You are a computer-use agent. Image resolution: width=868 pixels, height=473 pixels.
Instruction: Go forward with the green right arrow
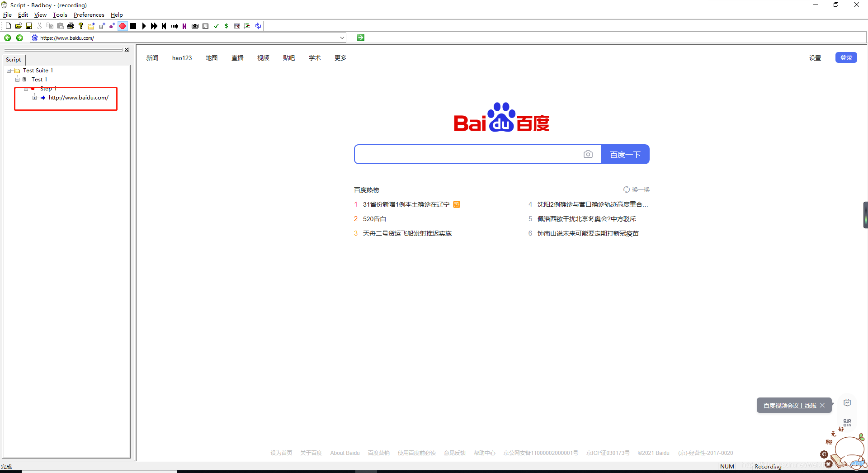(19, 38)
